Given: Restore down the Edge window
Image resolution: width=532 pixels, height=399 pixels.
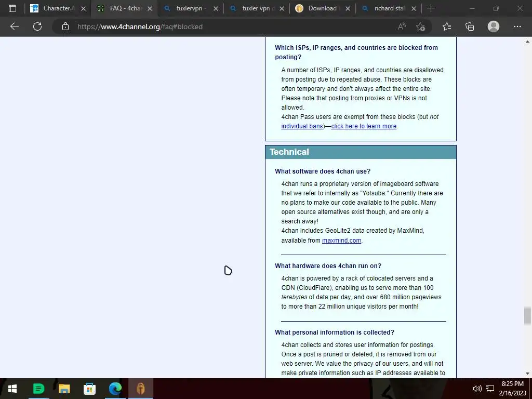Looking at the screenshot, I should (496, 8).
